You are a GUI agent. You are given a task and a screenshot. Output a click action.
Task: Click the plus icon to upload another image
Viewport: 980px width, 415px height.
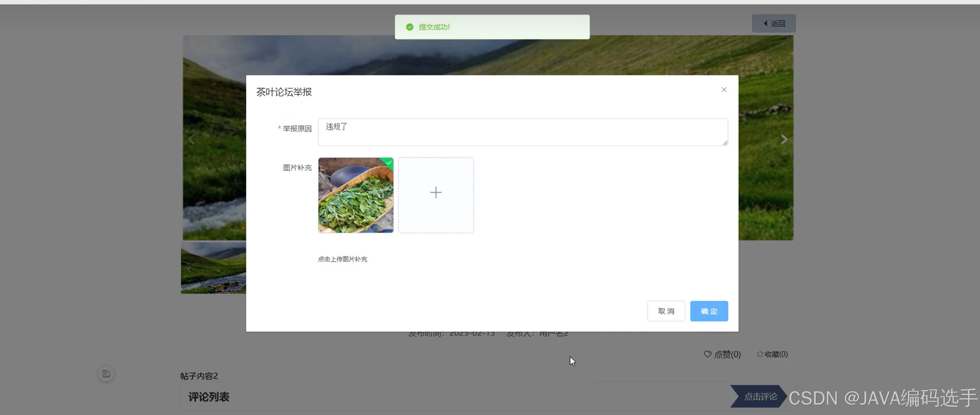436,193
